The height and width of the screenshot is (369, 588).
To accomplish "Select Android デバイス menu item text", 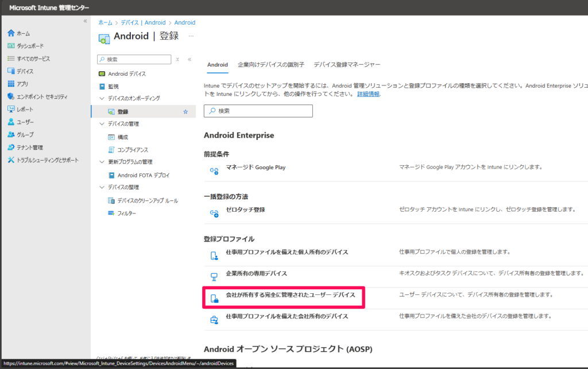I will point(127,74).
